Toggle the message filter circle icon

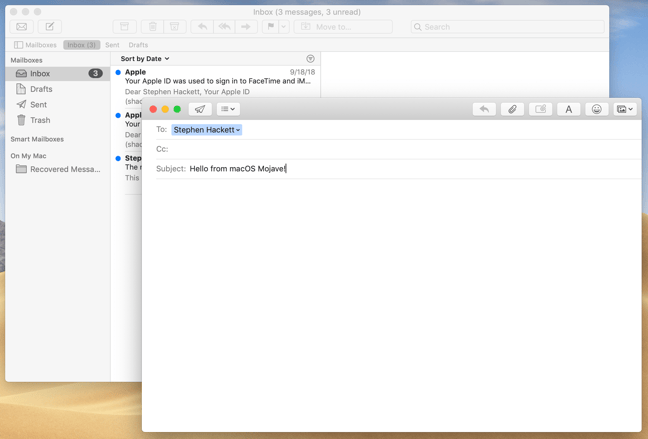coord(310,59)
